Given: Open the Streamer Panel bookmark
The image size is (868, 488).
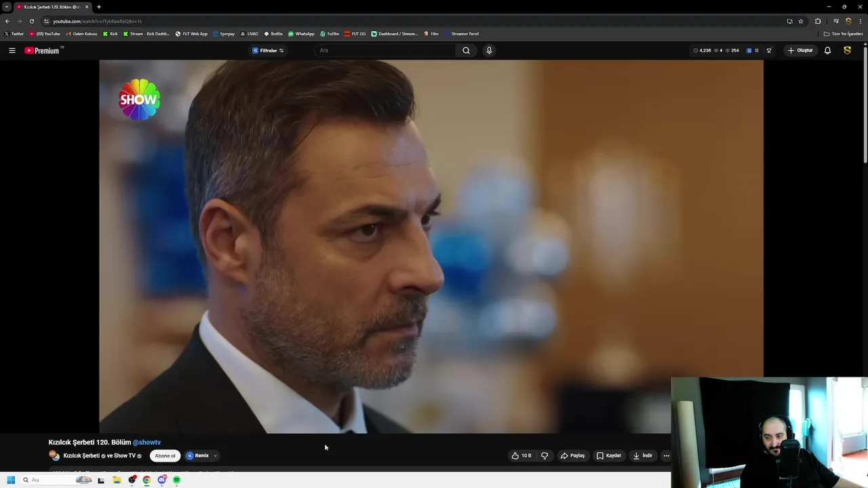Looking at the screenshot, I should click(x=461, y=33).
